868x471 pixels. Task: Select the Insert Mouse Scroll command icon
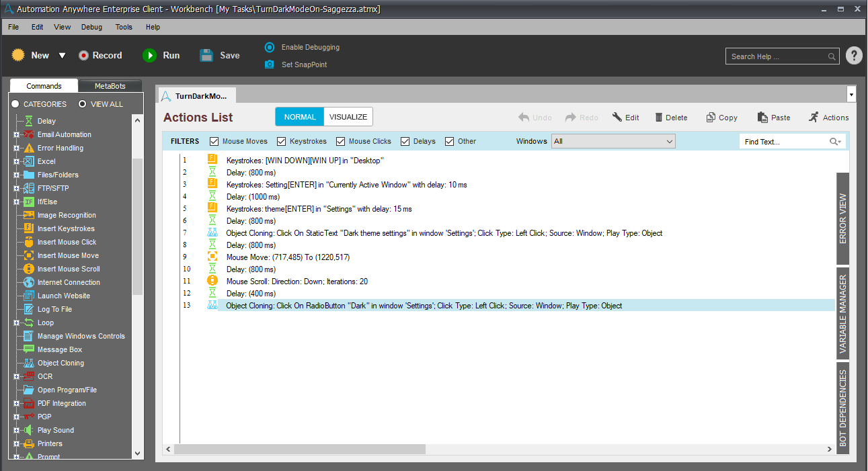(x=29, y=269)
